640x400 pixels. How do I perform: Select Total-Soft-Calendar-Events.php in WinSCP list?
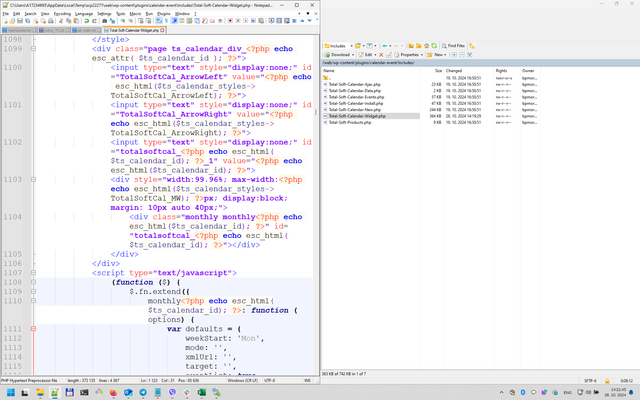tap(356, 97)
